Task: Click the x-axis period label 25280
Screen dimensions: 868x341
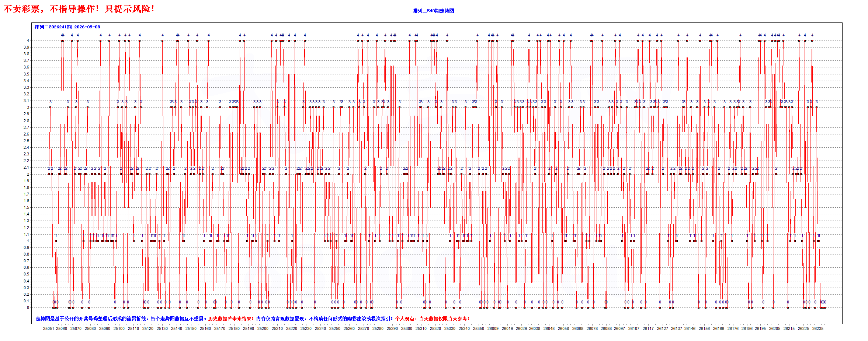Action: point(378,328)
